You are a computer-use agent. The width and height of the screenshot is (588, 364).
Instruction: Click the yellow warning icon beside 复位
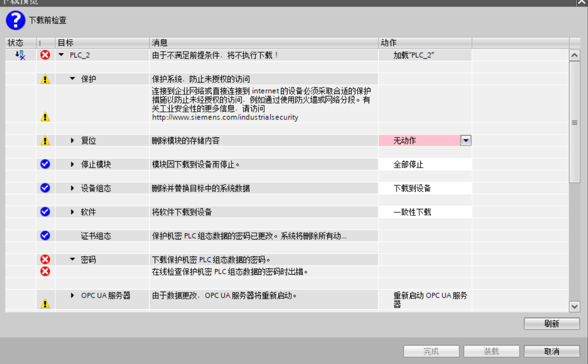coord(45,141)
